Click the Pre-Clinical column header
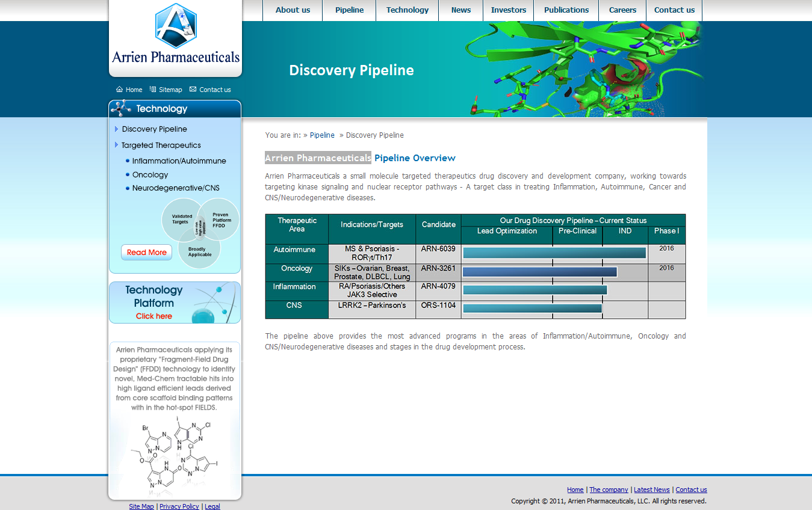 577,235
